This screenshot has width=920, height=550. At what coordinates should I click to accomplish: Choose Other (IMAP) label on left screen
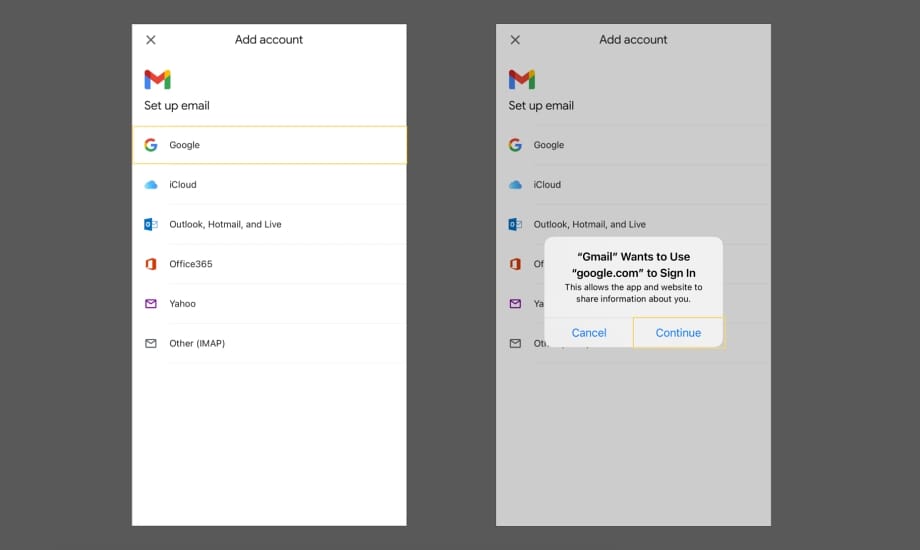tap(197, 343)
